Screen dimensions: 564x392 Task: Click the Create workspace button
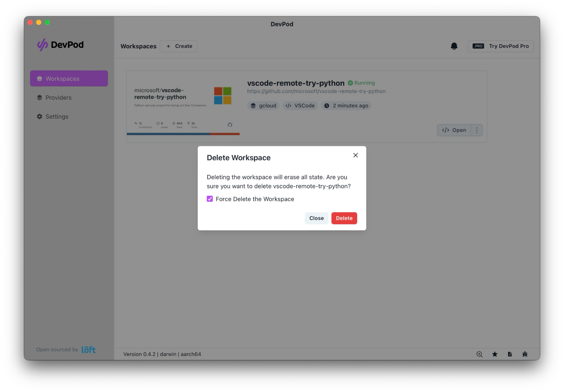[x=179, y=46]
